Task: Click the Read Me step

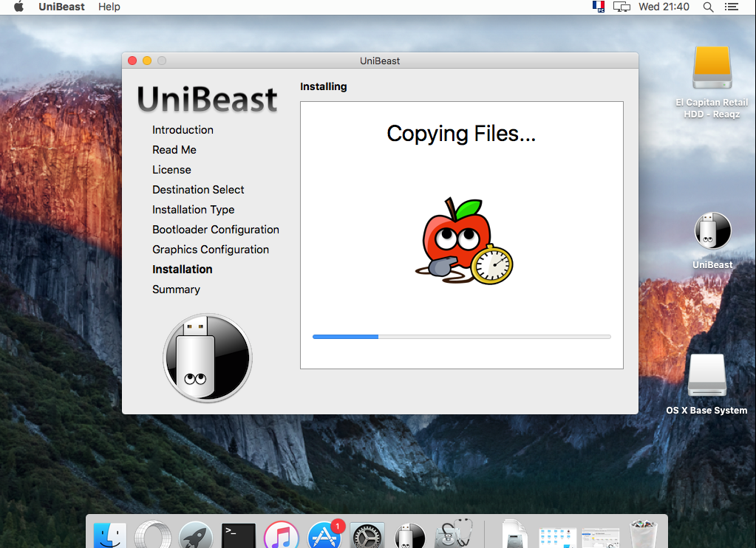Action: pos(174,150)
